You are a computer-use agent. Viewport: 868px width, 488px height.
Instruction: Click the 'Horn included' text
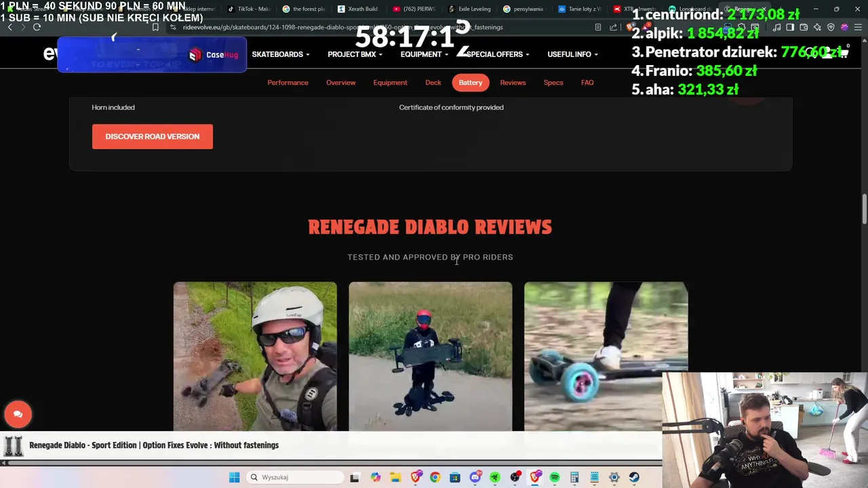tap(113, 107)
